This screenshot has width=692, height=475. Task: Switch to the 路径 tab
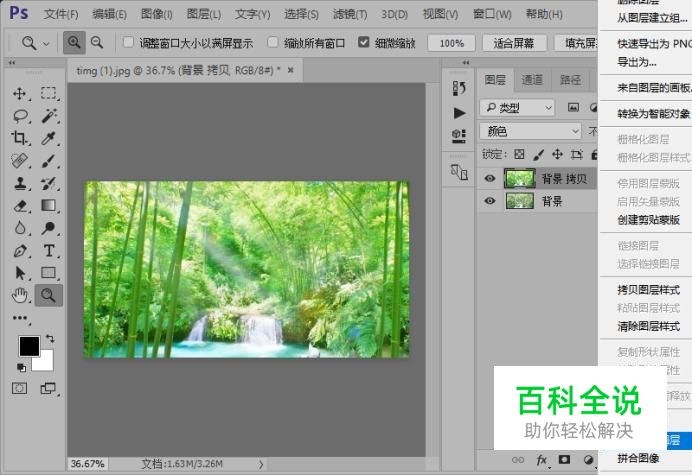[571, 80]
